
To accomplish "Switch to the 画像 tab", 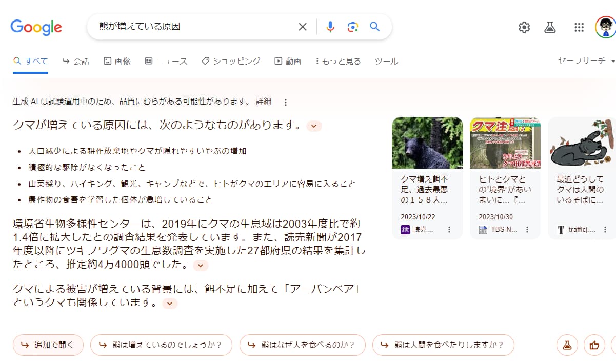I will pyautogui.click(x=117, y=61).
